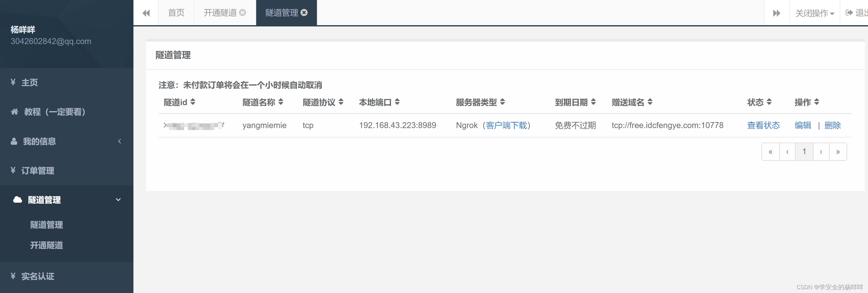Click the ¥ icon beside 订单管理

point(13,170)
